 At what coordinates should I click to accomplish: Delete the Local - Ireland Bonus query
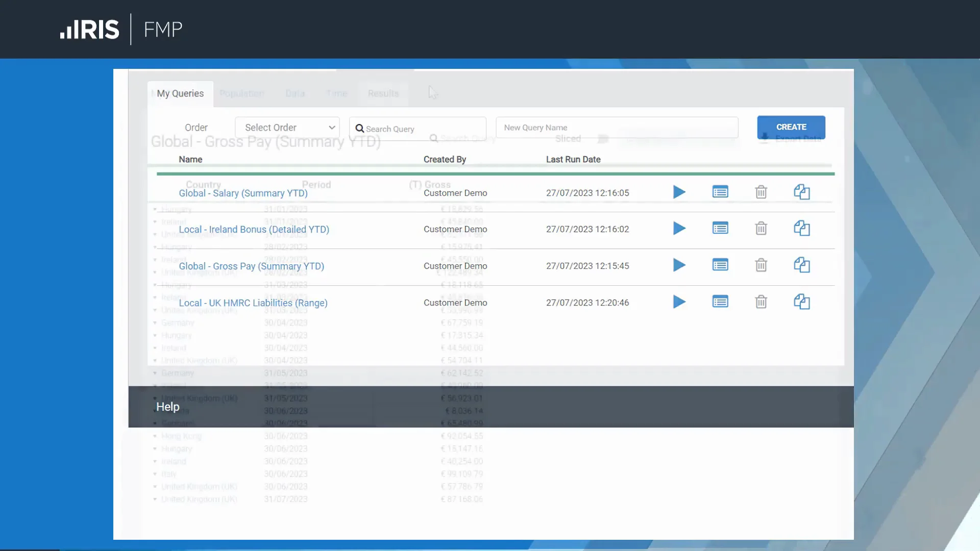(761, 229)
